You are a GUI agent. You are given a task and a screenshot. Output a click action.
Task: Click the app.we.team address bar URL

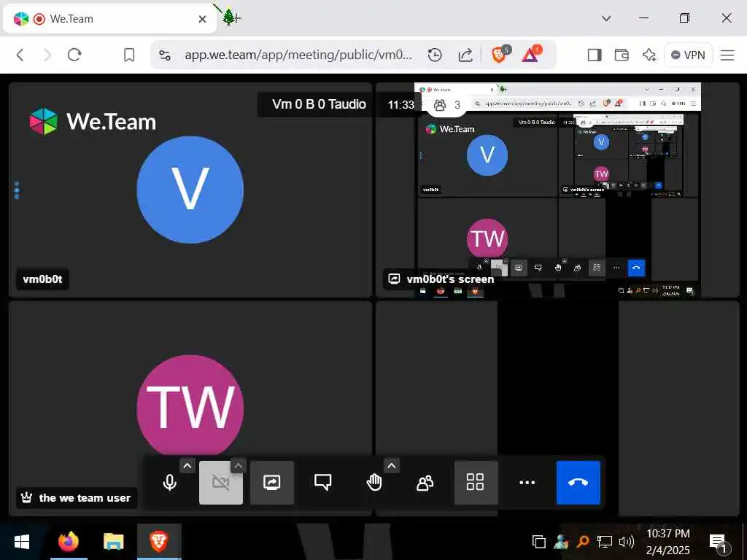(x=298, y=55)
